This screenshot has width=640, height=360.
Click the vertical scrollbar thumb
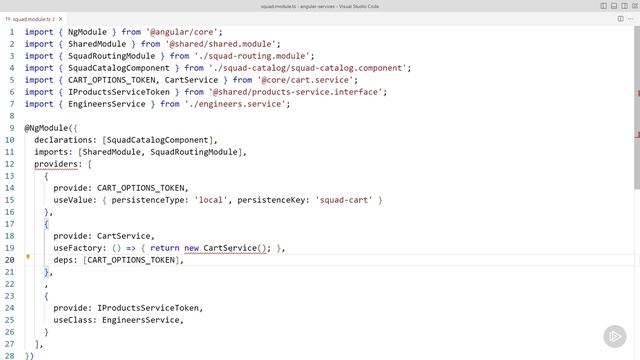[x=637, y=107]
